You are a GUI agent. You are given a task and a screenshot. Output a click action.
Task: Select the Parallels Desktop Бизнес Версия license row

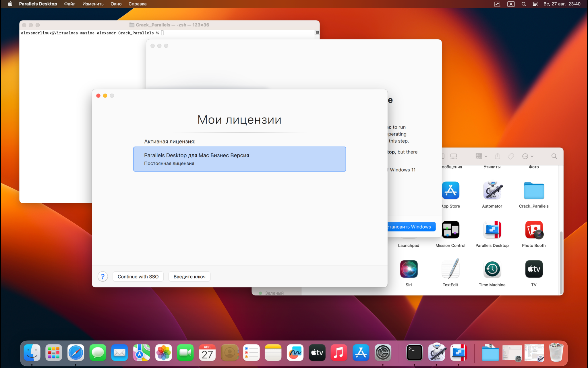coord(240,159)
